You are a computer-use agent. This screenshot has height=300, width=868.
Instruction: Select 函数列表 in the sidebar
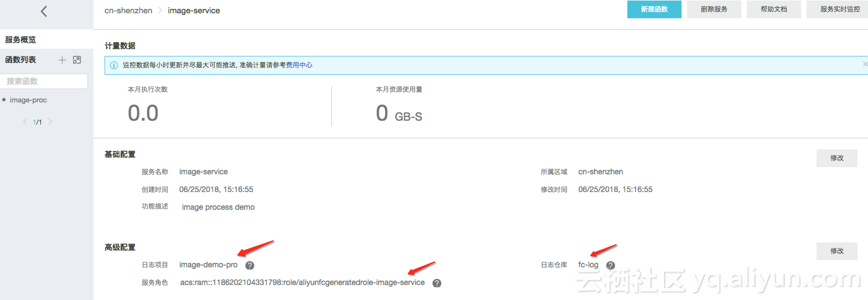tap(20, 60)
